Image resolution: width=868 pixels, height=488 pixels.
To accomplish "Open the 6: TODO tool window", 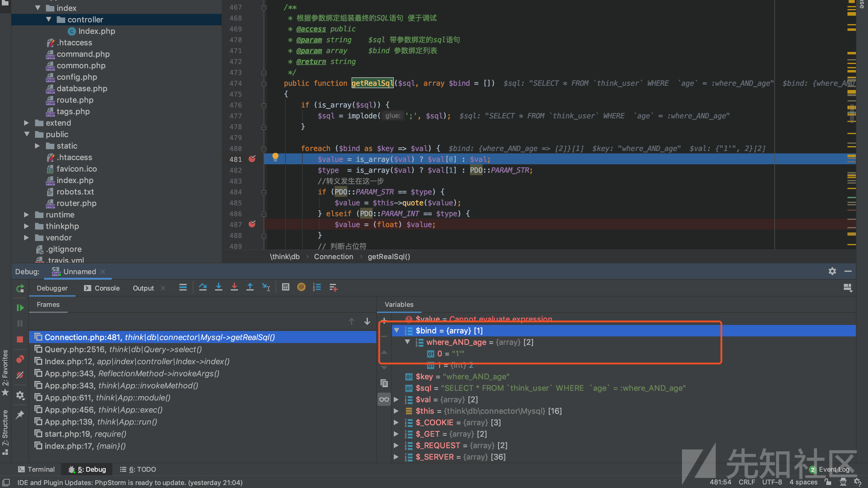I will tap(138, 469).
